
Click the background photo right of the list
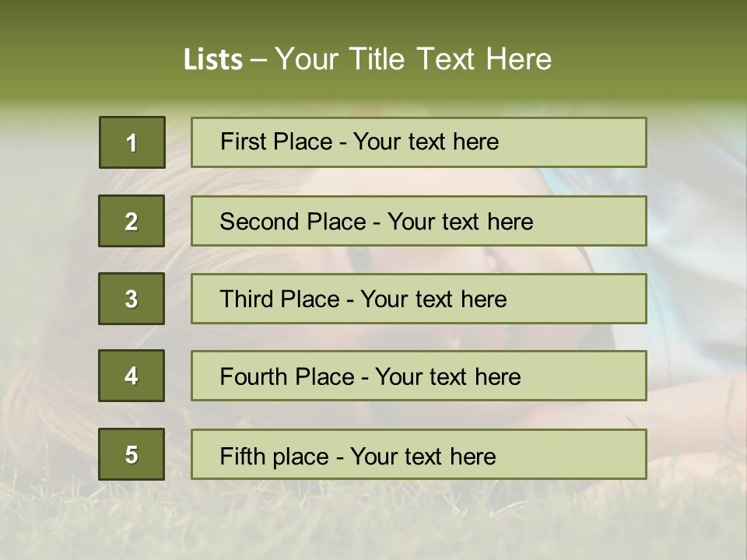[x=696, y=296]
